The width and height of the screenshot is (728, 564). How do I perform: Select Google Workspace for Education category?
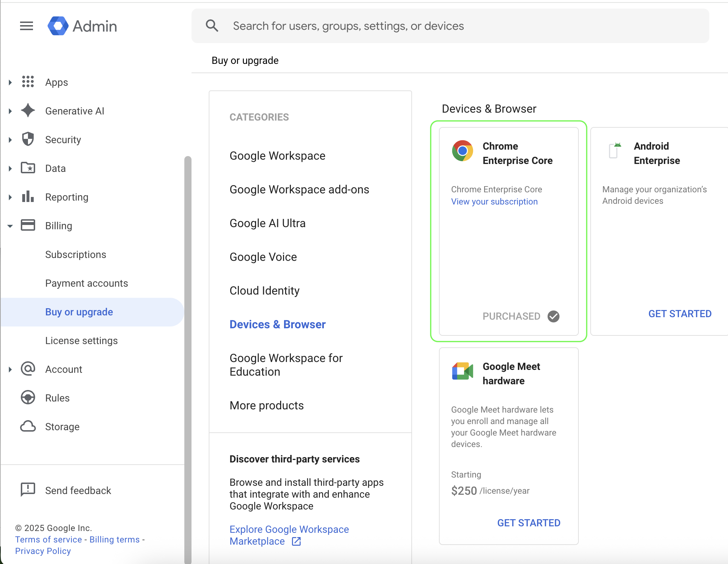286,365
